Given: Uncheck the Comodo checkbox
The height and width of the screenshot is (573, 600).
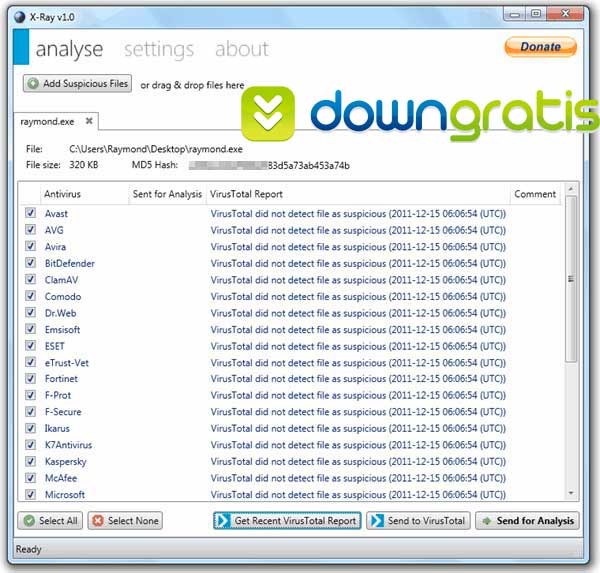Looking at the screenshot, I should [31, 296].
